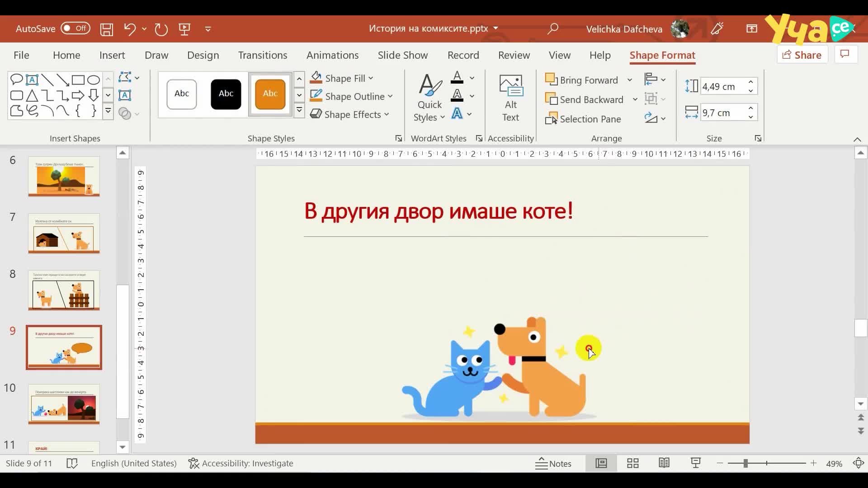This screenshot has height=488, width=868.
Task: Click the Redo/Repeat icon
Action: click(161, 29)
